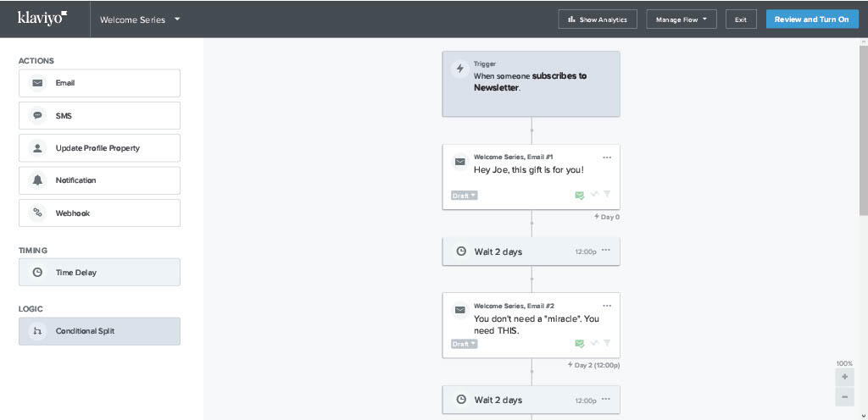868x420 pixels.
Task: Toggle smart sending on Email #1
Action: (580, 196)
